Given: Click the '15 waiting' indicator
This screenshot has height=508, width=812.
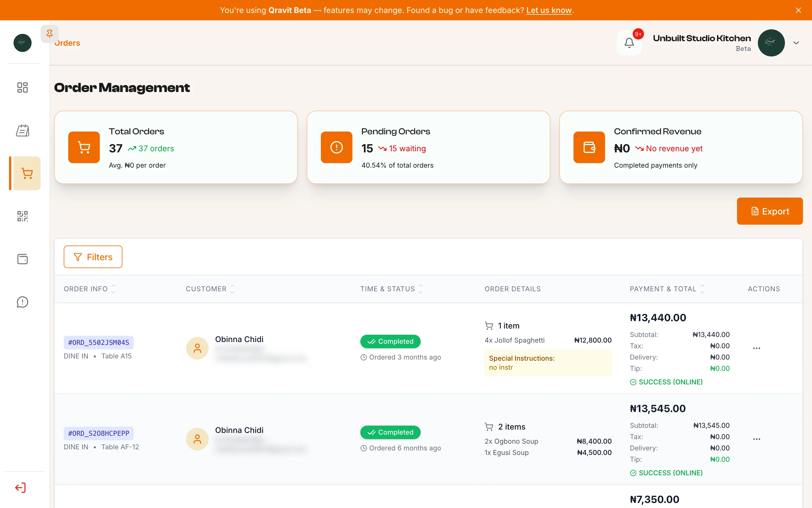Looking at the screenshot, I should pos(402,148).
